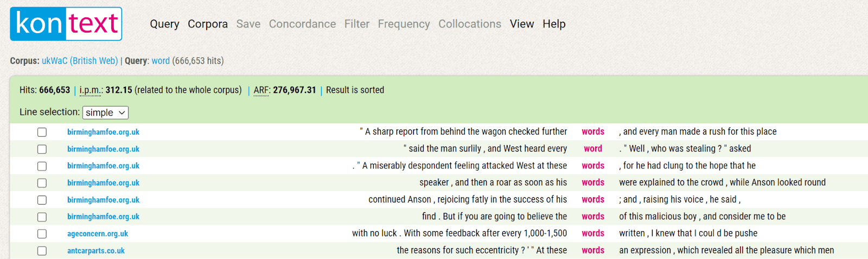Viewport: 868px width, 259px height.
Task: Click the i.p.m. abbreviation label
Action: [90, 90]
